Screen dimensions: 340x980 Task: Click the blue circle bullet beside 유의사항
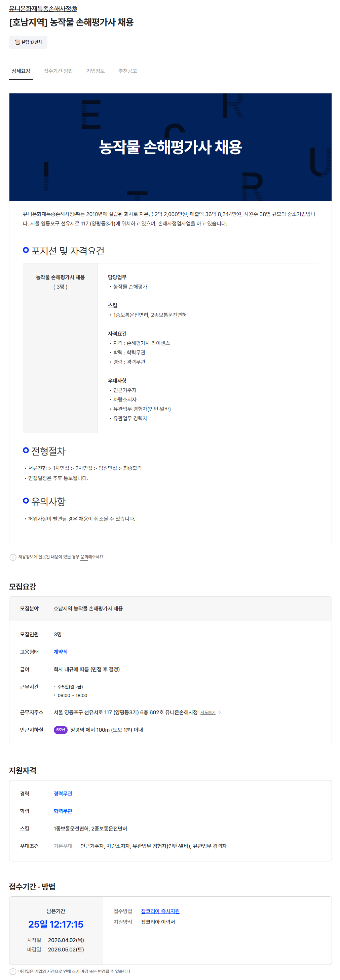click(26, 501)
